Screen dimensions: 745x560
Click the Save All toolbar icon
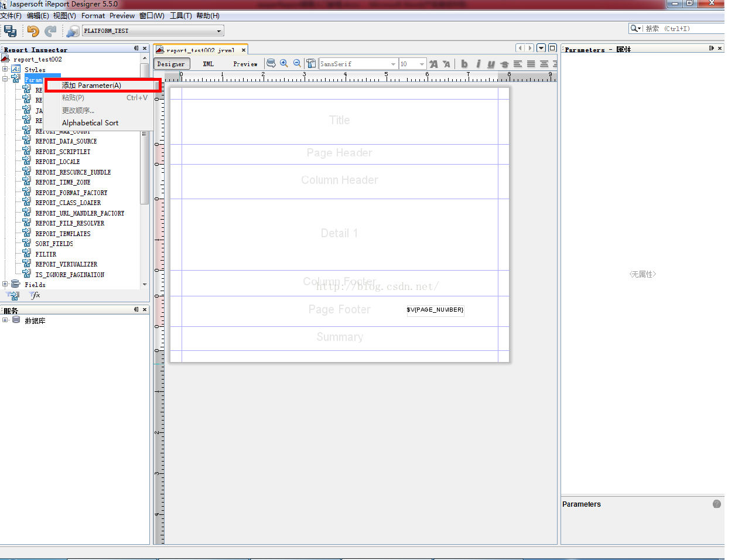click(10, 30)
